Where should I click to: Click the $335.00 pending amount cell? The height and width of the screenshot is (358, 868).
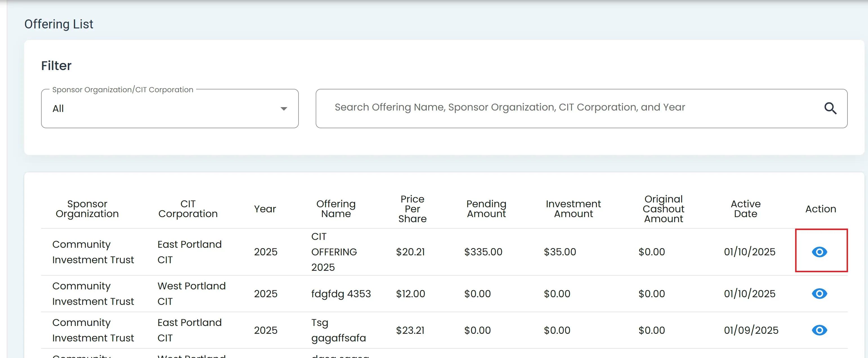(483, 252)
